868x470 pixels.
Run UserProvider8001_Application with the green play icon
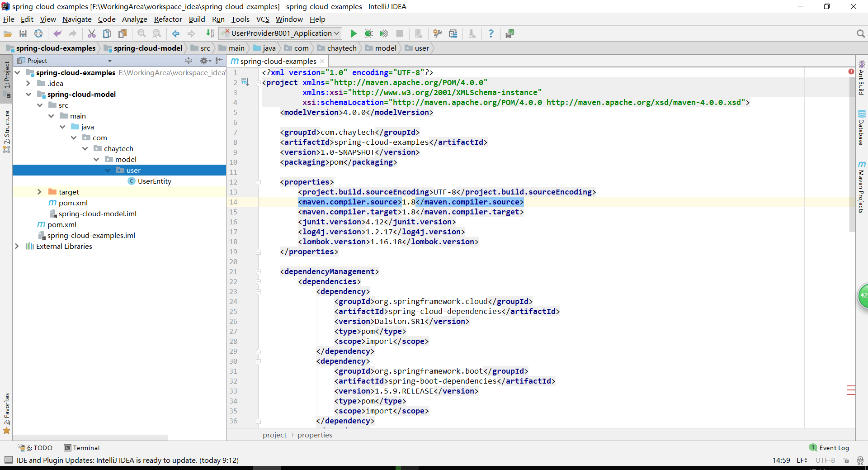354,33
